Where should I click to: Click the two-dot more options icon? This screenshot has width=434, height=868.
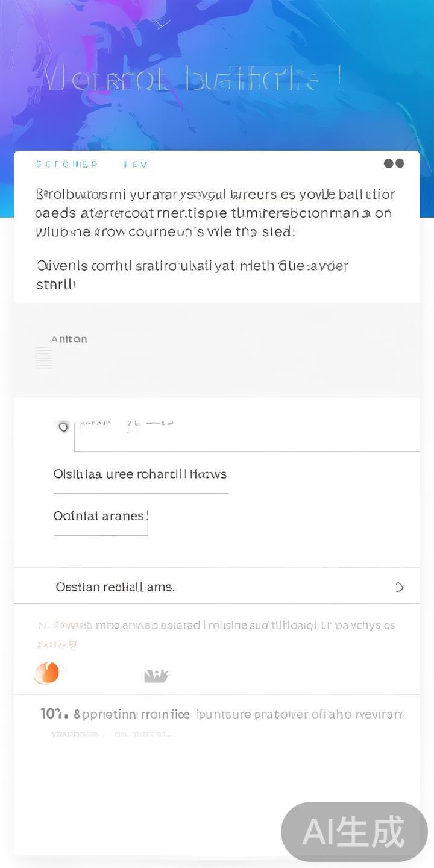394,163
